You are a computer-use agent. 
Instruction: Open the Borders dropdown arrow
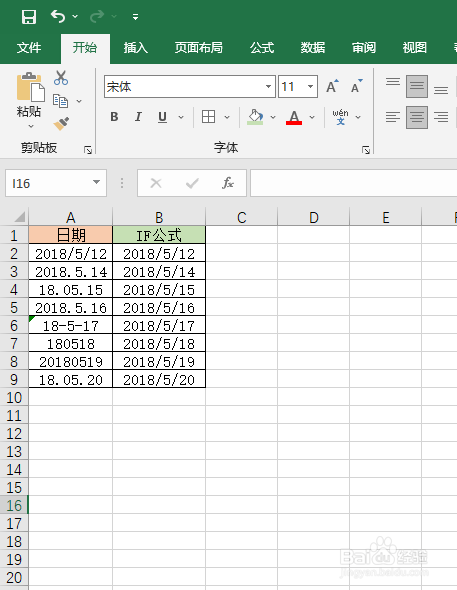click(227, 117)
